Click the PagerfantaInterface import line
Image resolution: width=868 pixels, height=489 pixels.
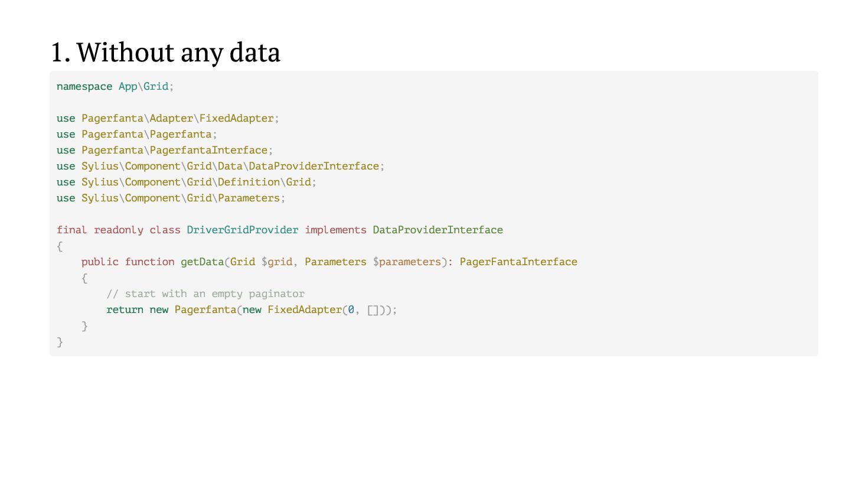(x=165, y=150)
